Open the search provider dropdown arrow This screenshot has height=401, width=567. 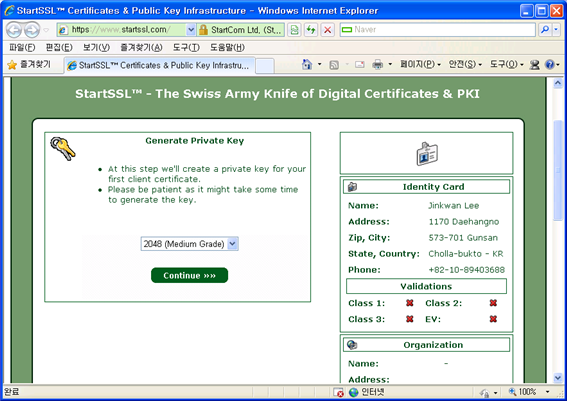click(x=556, y=30)
